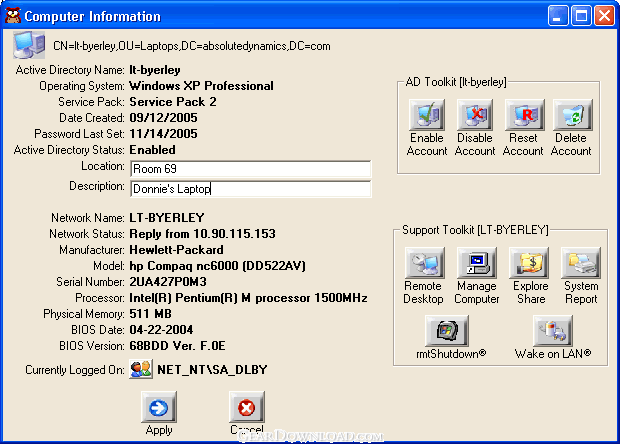Click the owl application icon in title bar
The width and height of the screenshot is (620, 444).
(13, 15)
